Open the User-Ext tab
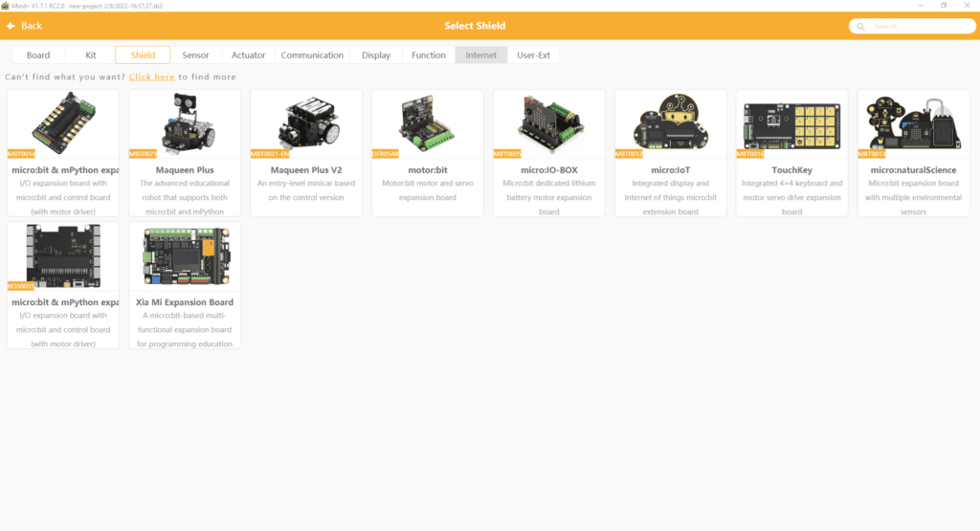 [533, 55]
